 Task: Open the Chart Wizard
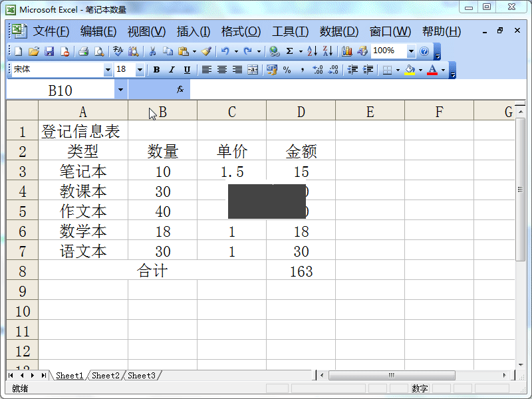tap(346, 51)
